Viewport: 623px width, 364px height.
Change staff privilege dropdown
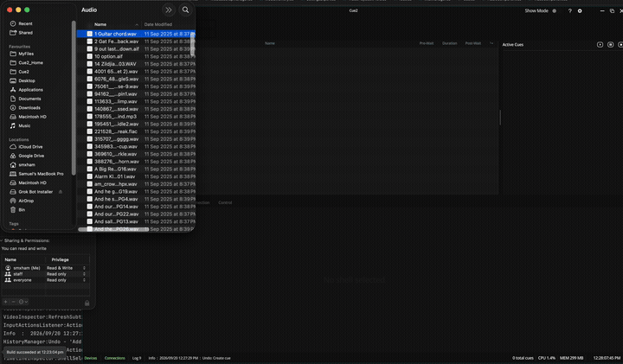point(66,274)
